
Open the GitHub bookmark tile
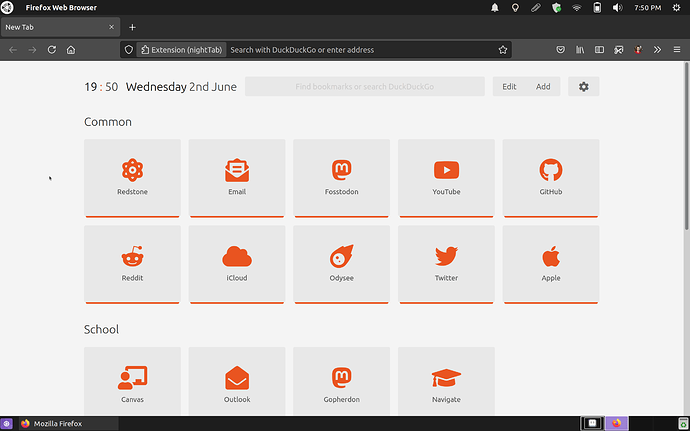tap(551, 178)
